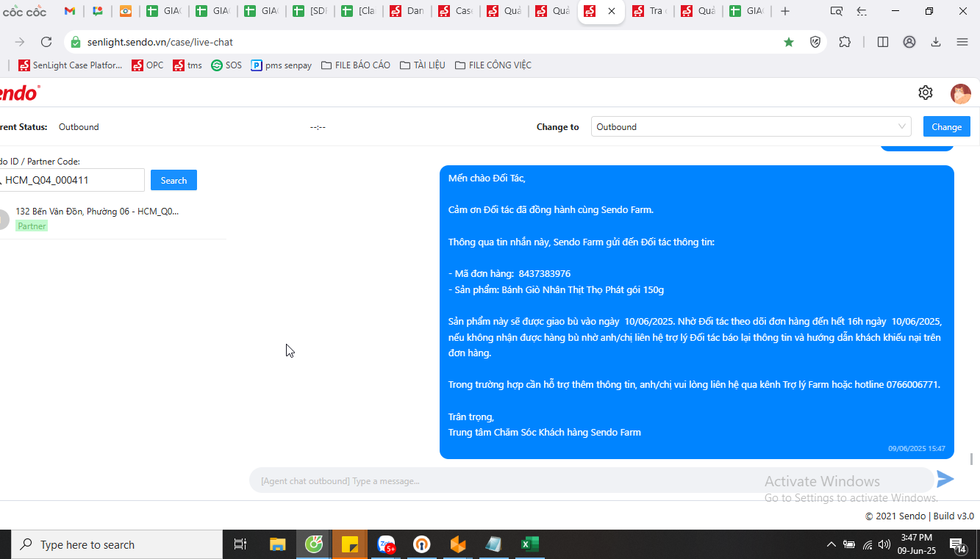Screen dimensions: 980x559
Task: Reload the current page
Action: pyautogui.click(x=46, y=42)
